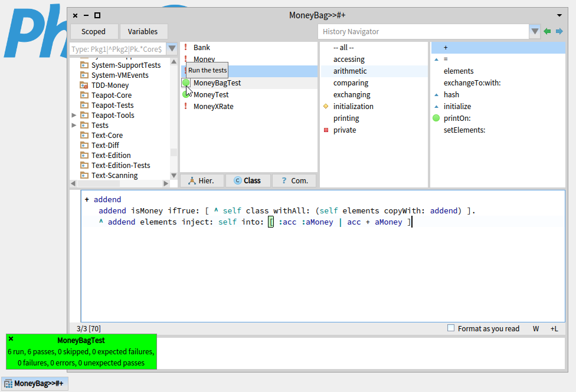576x392 pixels.
Task: Switch to the Variables tab
Action: click(143, 31)
